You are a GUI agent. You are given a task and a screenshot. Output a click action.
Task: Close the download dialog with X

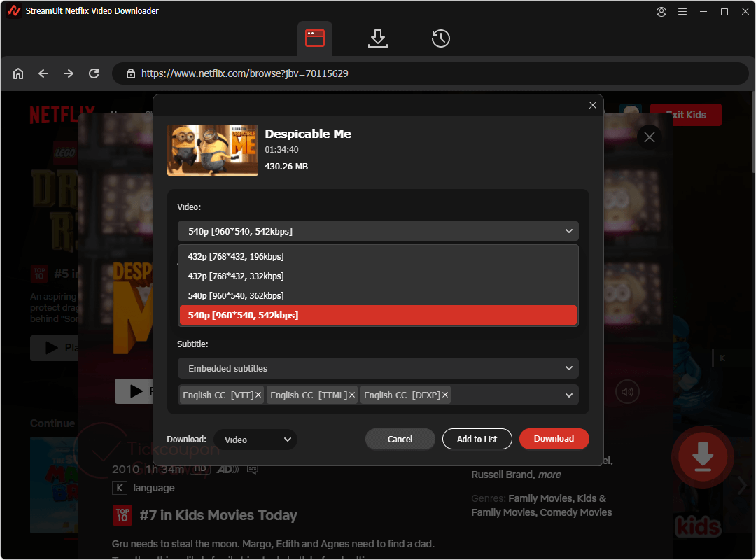pyautogui.click(x=593, y=105)
